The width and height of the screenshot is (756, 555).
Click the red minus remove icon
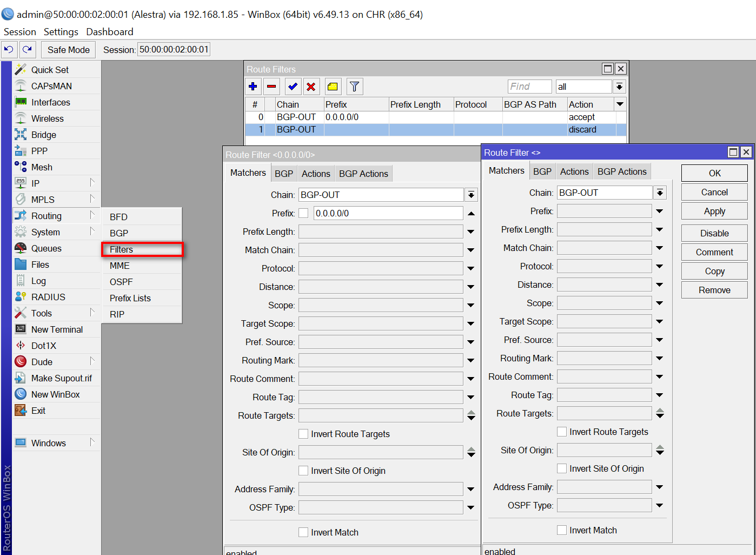coord(271,87)
